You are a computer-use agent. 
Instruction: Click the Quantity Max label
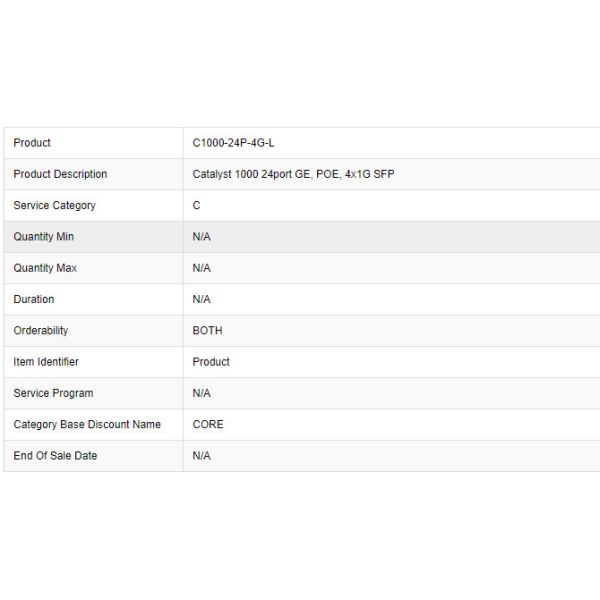45,268
